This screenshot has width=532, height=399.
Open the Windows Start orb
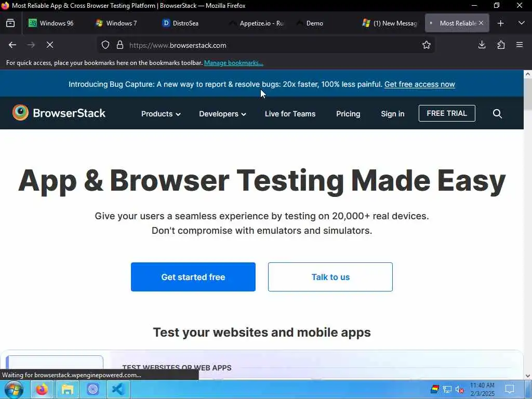14,390
